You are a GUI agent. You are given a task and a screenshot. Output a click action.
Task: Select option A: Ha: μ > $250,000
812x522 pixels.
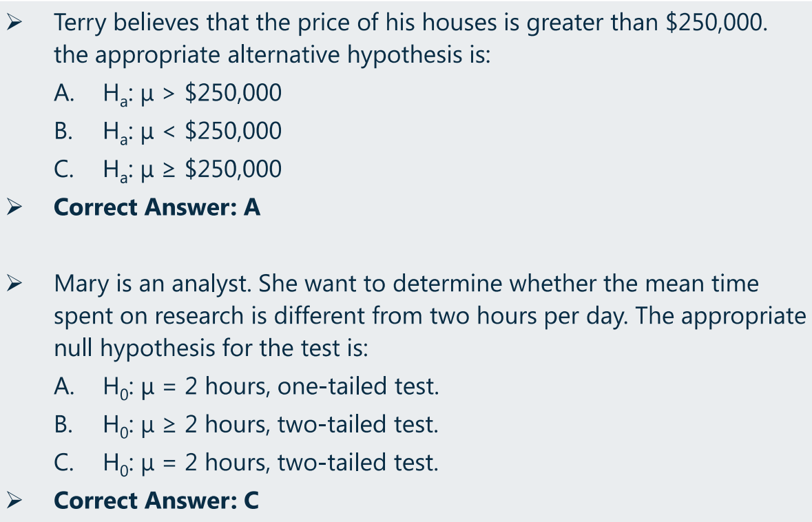tap(167, 93)
